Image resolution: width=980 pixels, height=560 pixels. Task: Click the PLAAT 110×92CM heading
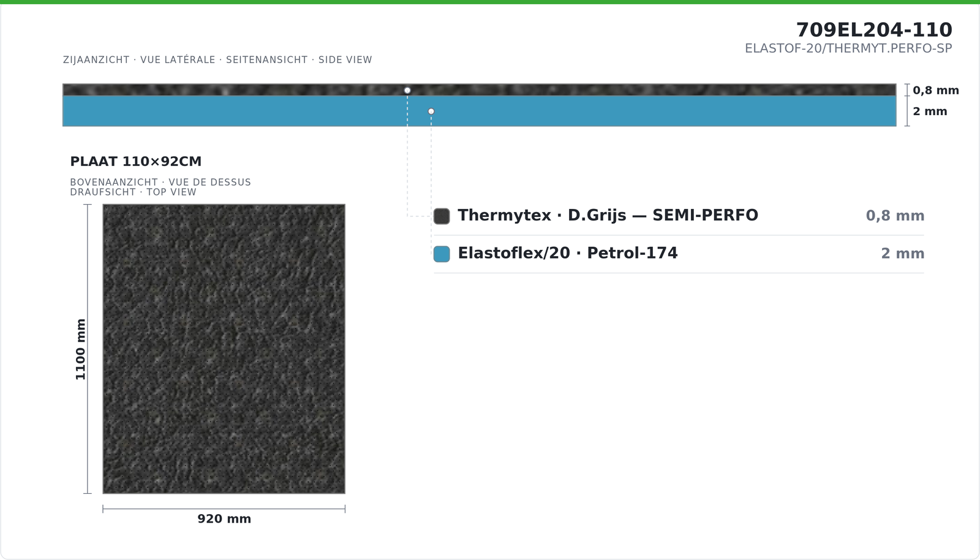tap(136, 162)
